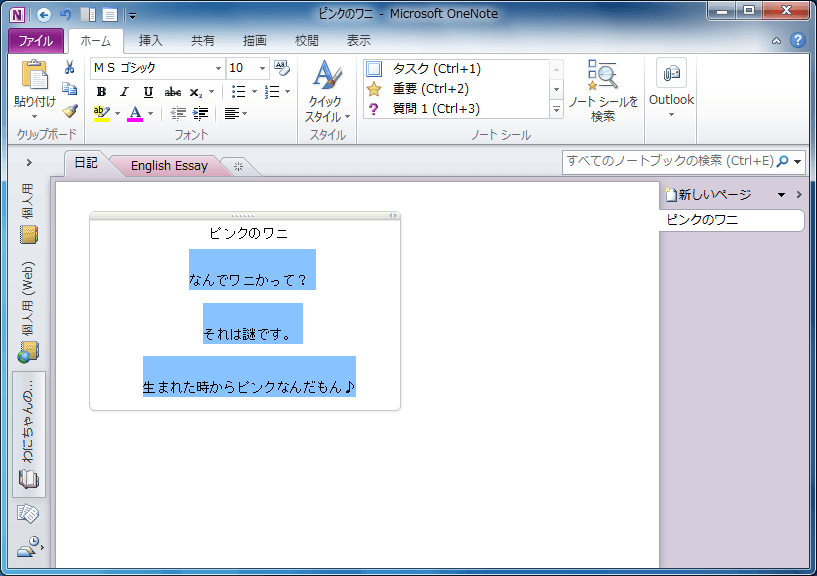Viewport: 817px width, 576px height.
Task: Select the English Essay section tab
Action: 169,166
